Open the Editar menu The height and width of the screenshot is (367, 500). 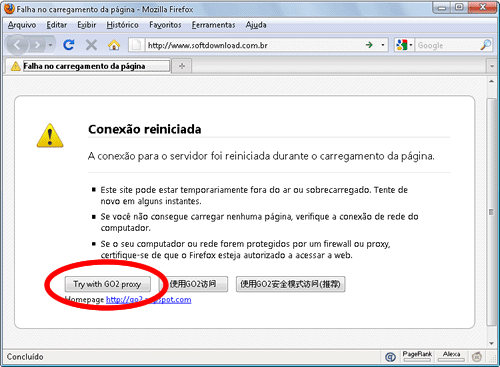pos(57,25)
